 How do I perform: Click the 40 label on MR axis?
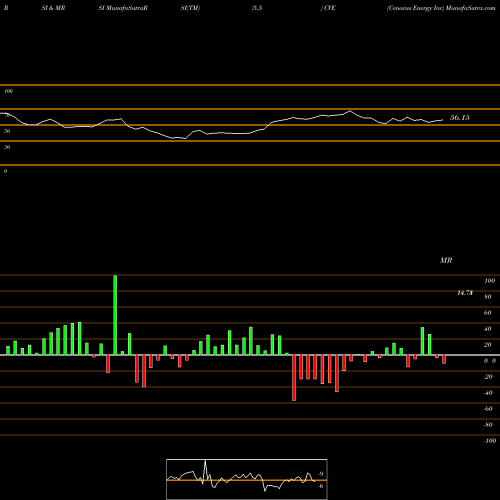488,329
